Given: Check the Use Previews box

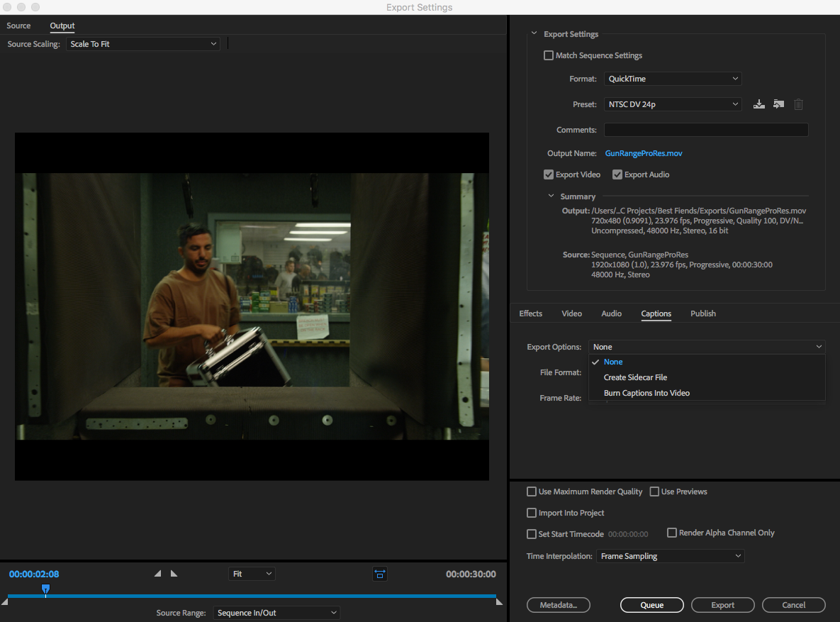Looking at the screenshot, I should [x=654, y=492].
